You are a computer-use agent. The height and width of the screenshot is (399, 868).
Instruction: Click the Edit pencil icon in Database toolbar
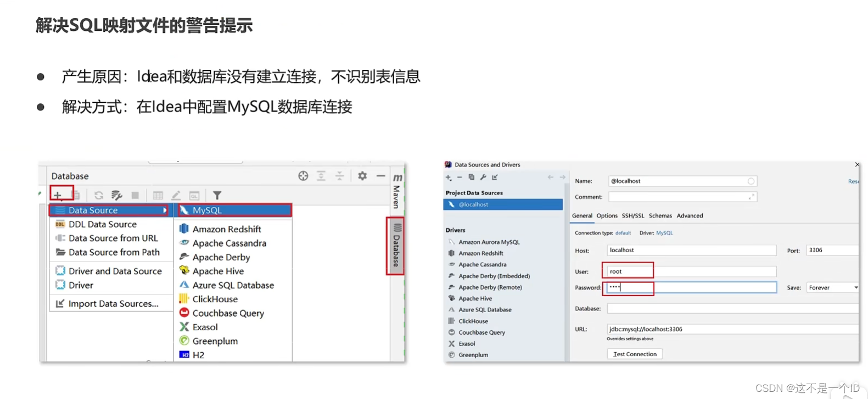pyautogui.click(x=176, y=195)
